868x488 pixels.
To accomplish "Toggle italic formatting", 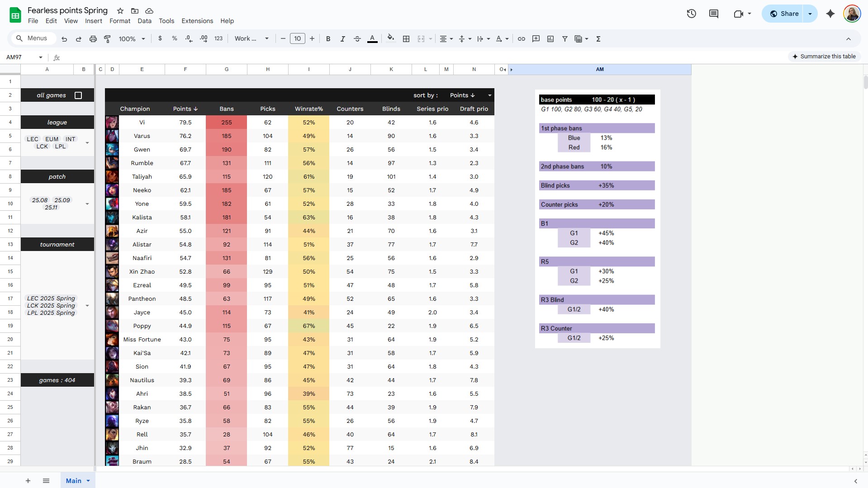I will 342,39.
